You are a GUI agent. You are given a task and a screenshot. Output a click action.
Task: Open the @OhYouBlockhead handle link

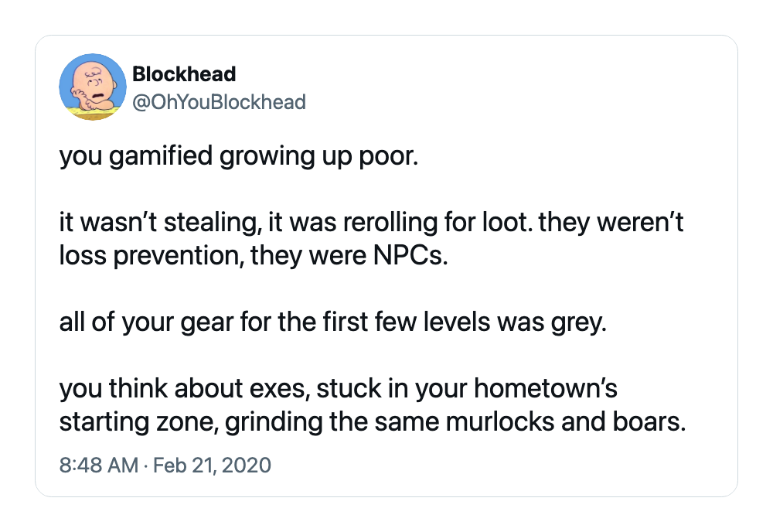pyautogui.click(x=219, y=102)
